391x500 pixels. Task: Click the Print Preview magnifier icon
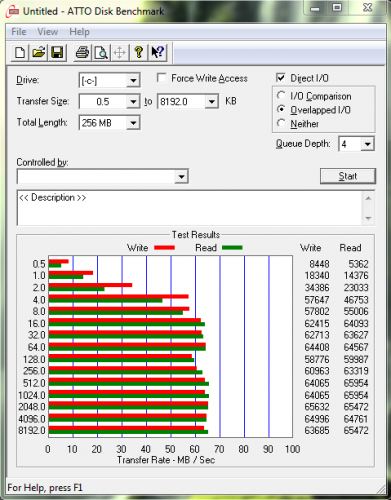click(x=101, y=53)
